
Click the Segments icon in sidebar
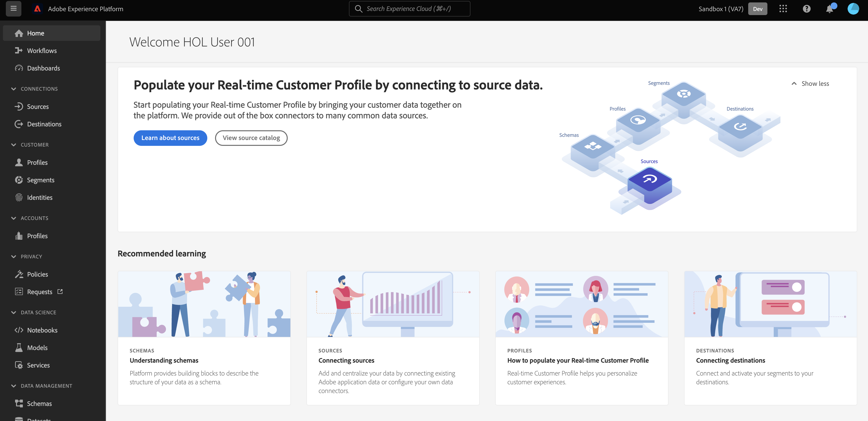pos(19,180)
